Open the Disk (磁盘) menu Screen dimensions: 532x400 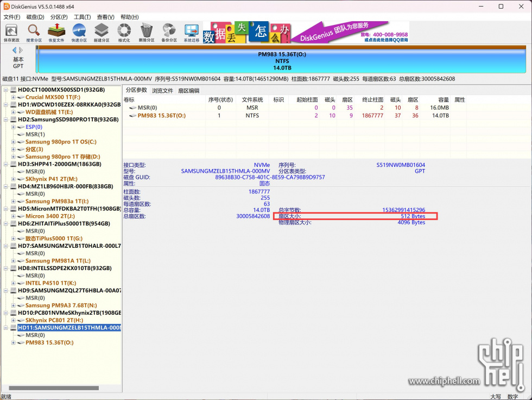coord(35,17)
